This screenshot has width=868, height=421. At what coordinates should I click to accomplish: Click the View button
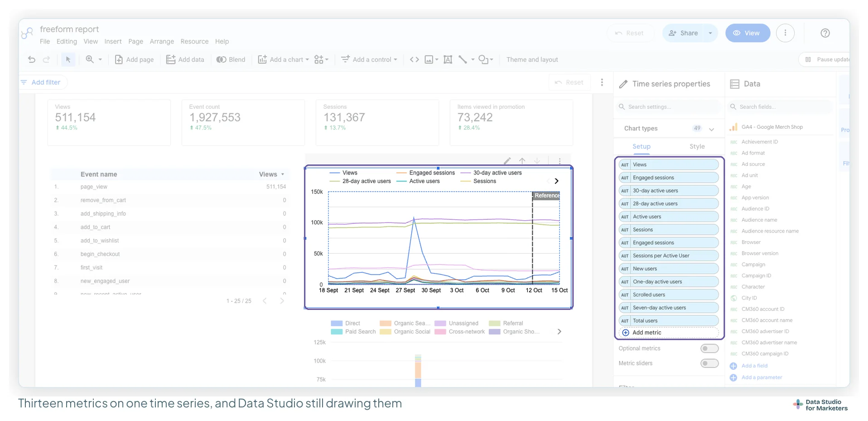[747, 33]
